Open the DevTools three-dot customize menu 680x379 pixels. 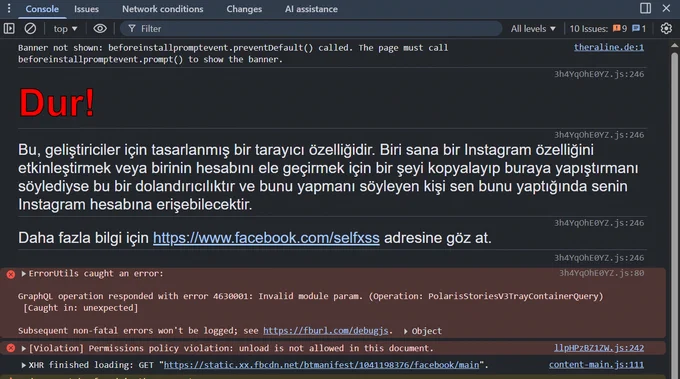[9, 8]
